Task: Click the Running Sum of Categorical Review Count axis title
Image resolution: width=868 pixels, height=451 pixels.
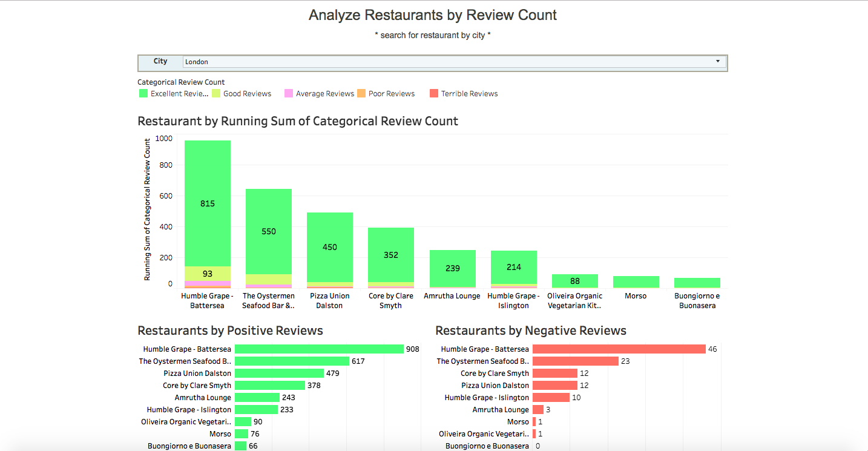Action: pyautogui.click(x=147, y=209)
